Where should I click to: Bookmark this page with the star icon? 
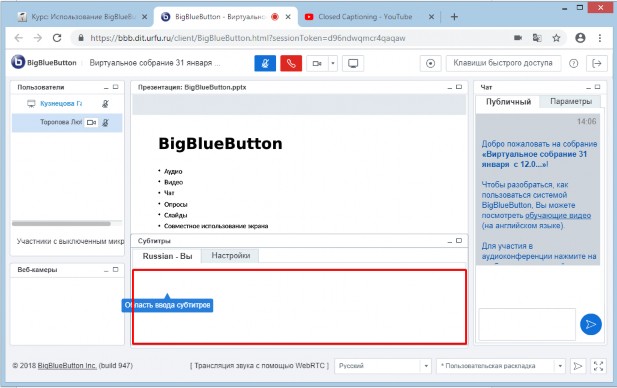pyautogui.click(x=556, y=38)
